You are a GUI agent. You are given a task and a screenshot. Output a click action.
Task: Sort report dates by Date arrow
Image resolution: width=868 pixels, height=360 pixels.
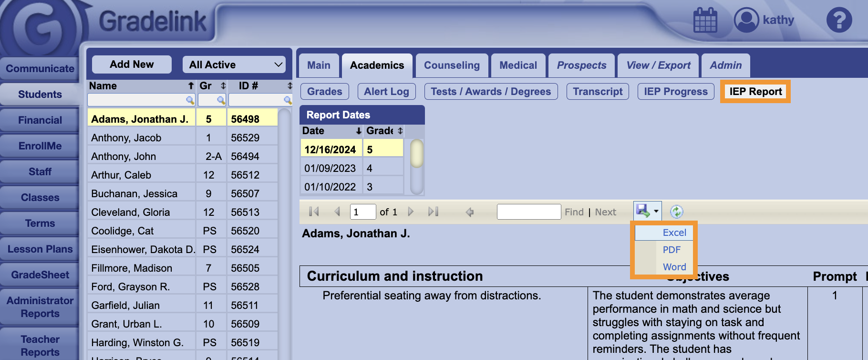(x=359, y=131)
